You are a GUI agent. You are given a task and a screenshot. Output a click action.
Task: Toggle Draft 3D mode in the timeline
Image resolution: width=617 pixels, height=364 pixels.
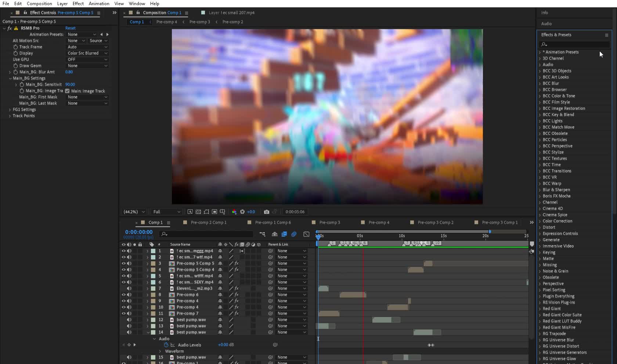[x=274, y=234]
